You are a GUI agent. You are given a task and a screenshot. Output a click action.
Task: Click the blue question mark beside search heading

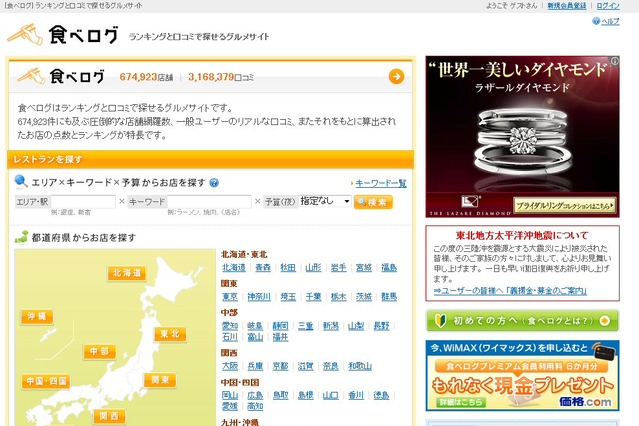point(214,183)
